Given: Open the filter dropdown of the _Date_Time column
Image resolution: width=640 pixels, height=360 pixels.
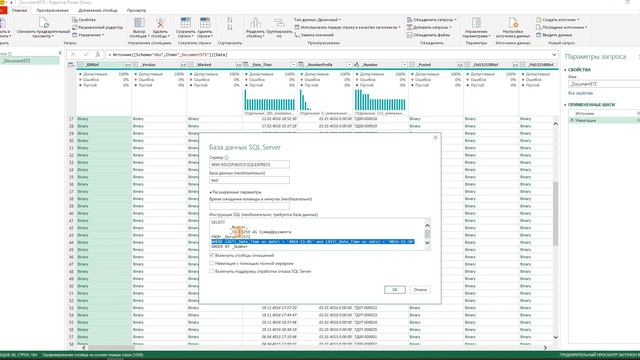Looking at the screenshot, I should (293, 64).
